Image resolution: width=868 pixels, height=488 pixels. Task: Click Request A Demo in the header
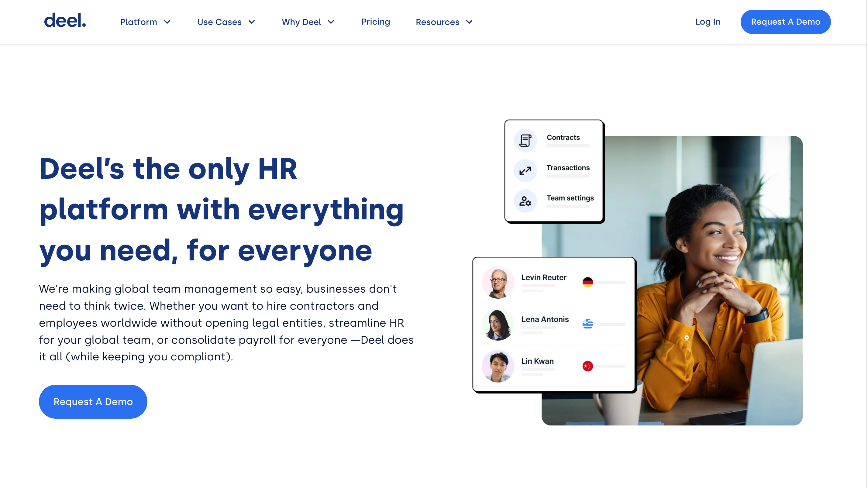[785, 22]
